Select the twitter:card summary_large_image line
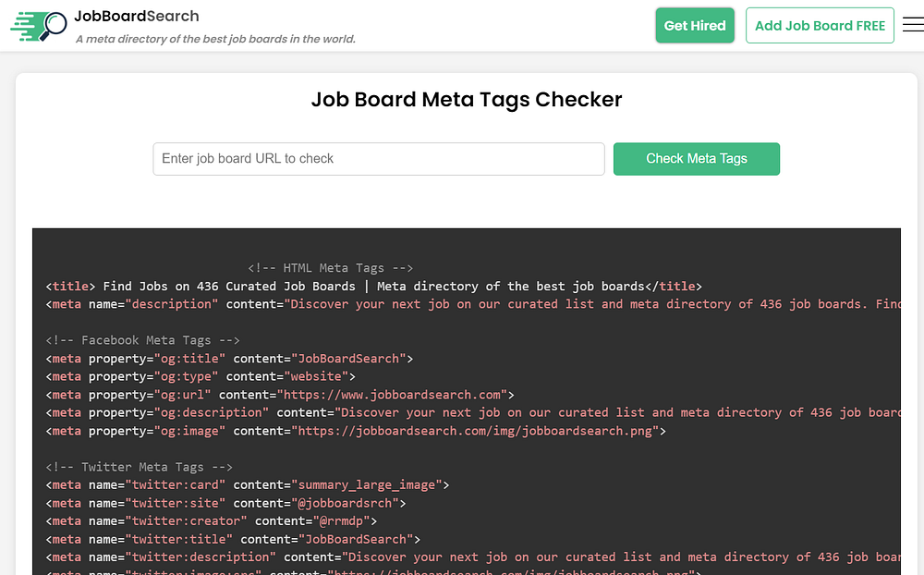The width and height of the screenshot is (924, 575). 248,484
